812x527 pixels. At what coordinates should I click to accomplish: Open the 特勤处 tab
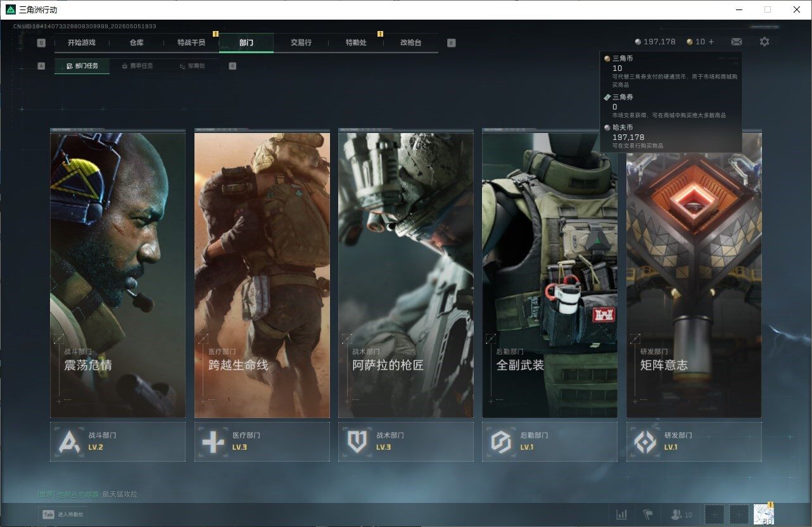[x=356, y=42]
